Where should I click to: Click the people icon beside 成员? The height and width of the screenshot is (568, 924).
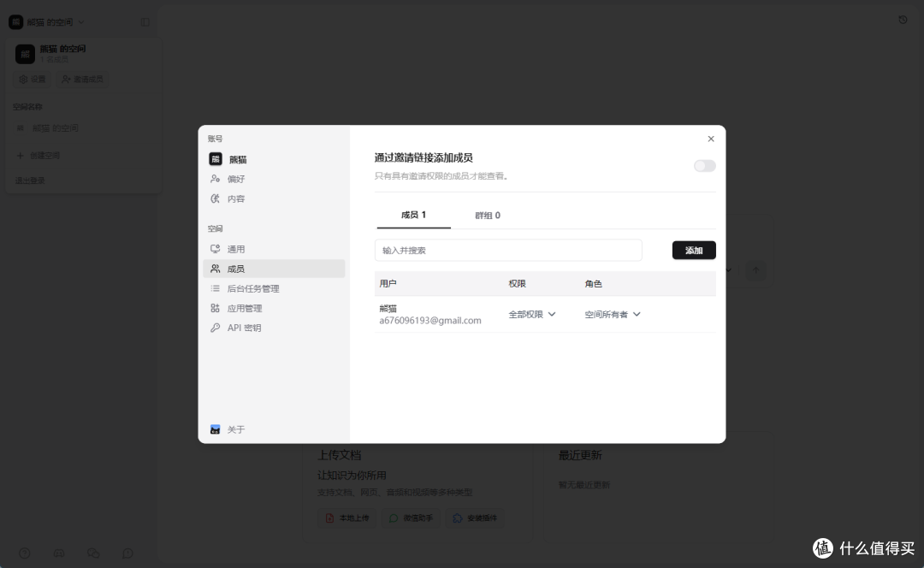click(215, 269)
